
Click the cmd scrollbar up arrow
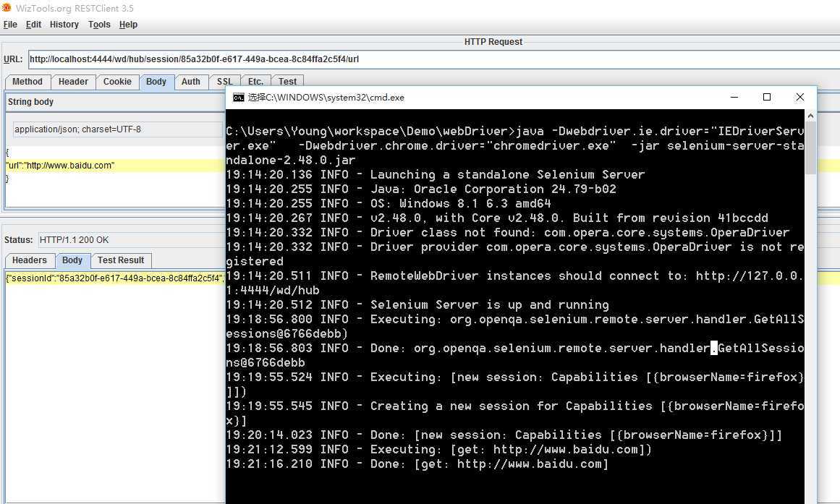(810, 115)
